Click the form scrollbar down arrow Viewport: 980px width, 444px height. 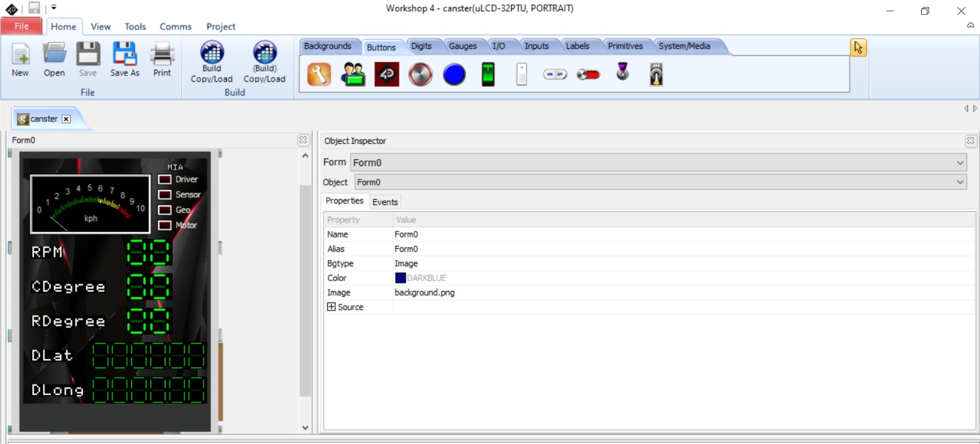(305, 427)
